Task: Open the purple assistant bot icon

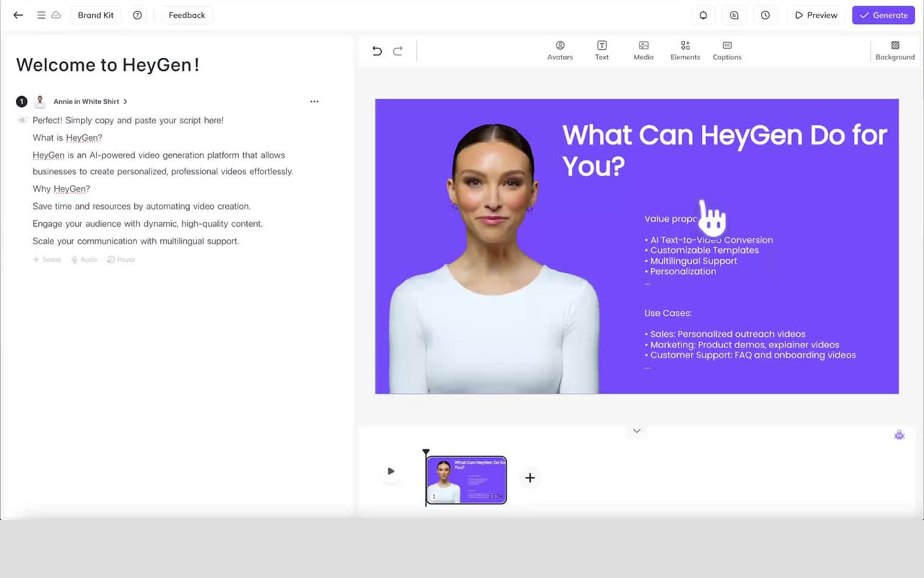Action: click(899, 435)
